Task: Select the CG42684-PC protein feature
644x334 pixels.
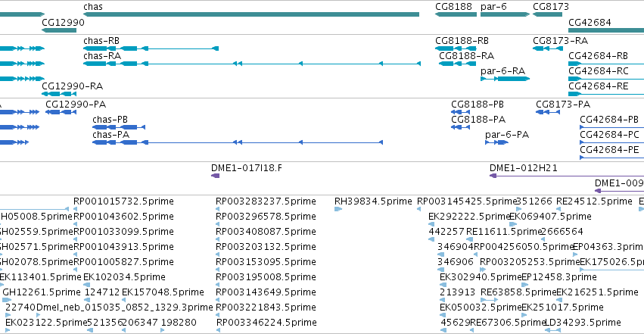Action: [612, 142]
